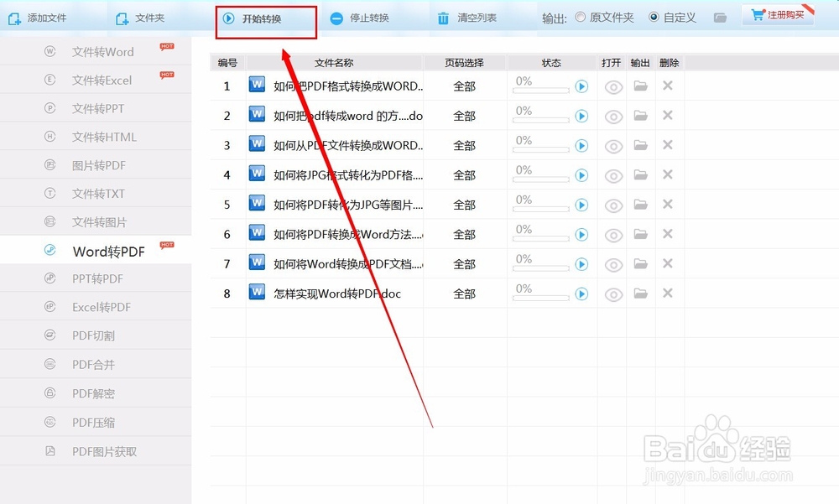Delete file row 6 with X icon

[667, 234]
